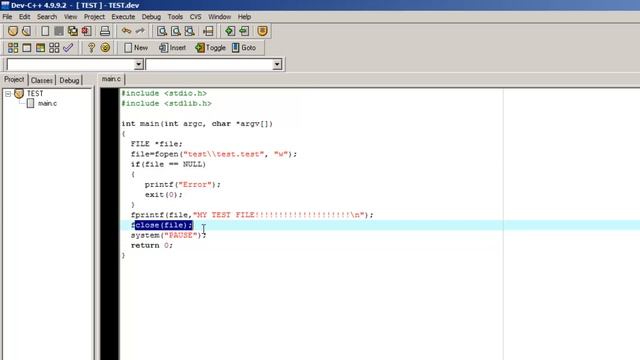Click the Insert toolbar button
The height and width of the screenshot is (360, 640).
[172, 48]
